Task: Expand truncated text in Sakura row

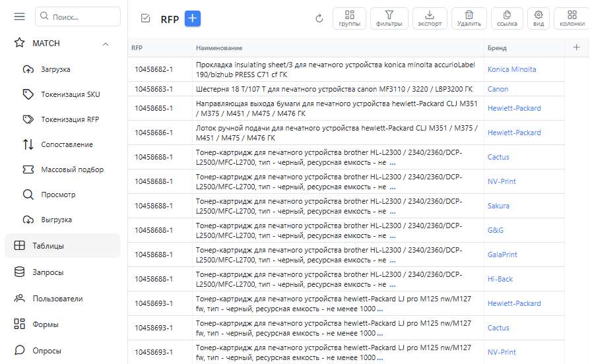Action: point(393,212)
